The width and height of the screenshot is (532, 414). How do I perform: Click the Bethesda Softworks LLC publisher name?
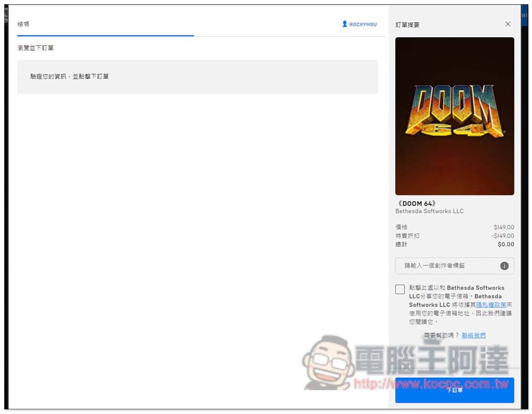tap(429, 211)
